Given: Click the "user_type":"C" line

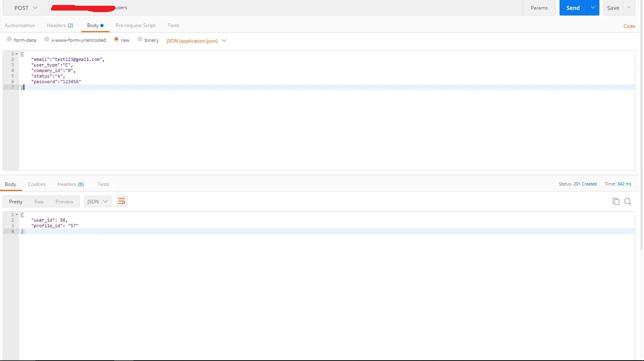Looking at the screenshot, I should click(x=52, y=65).
